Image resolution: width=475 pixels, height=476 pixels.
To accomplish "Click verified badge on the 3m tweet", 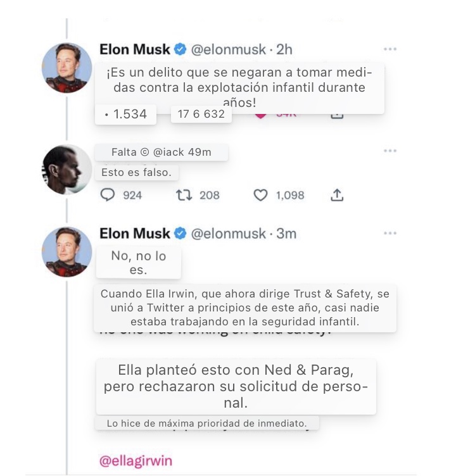I will [x=180, y=234].
